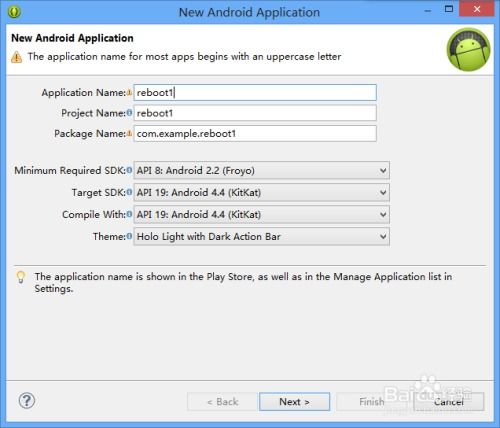Click the Eclipse ADT icon in title bar

point(14,12)
